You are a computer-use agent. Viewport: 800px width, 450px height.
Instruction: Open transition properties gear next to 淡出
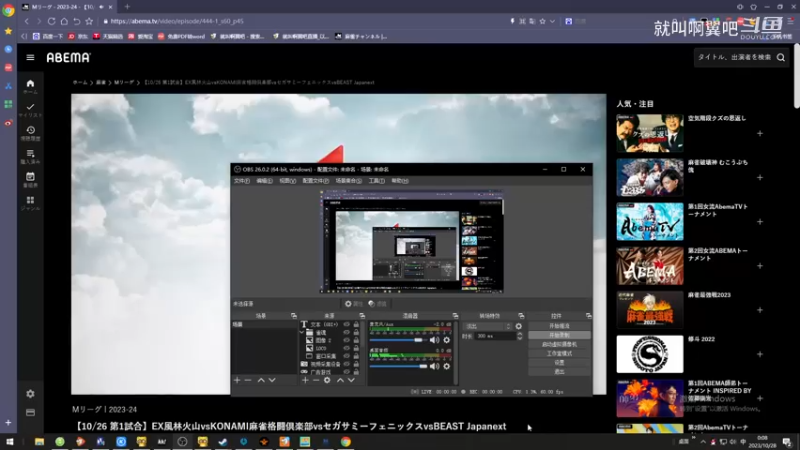tap(519, 326)
